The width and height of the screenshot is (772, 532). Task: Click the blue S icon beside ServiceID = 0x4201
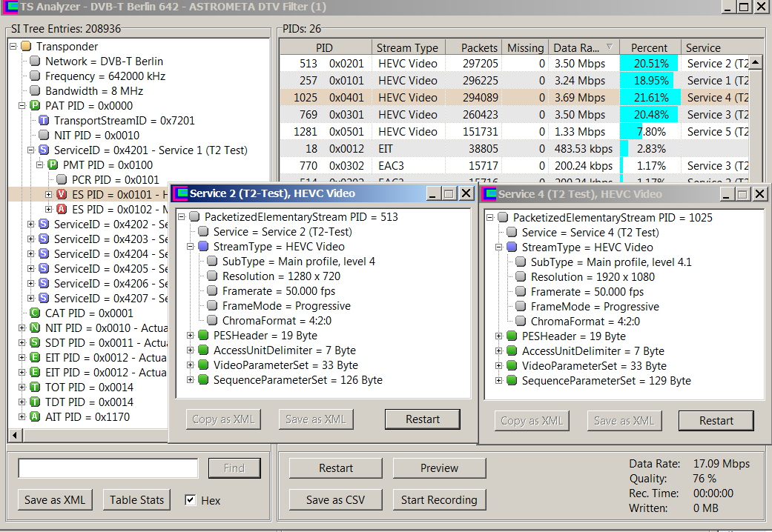coord(44,150)
